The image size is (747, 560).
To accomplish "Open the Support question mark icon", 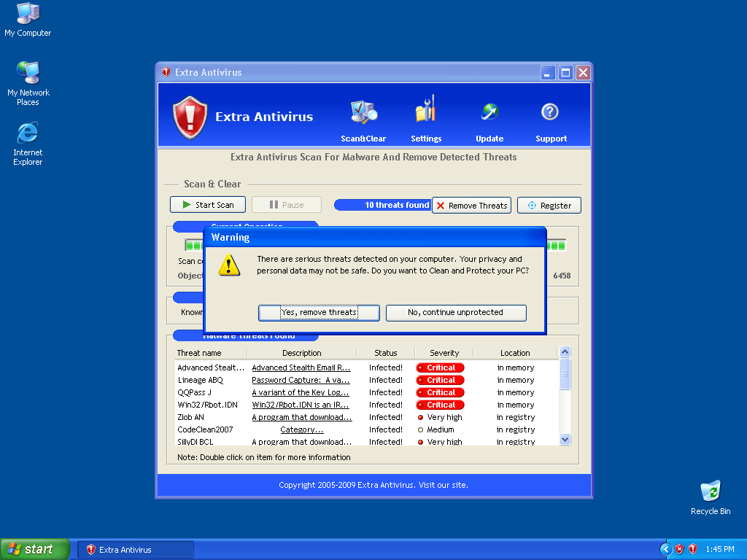I will coord(549,113).
